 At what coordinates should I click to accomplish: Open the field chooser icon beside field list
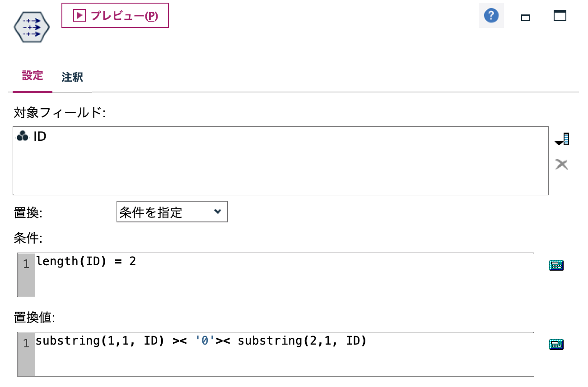[561, 139]
